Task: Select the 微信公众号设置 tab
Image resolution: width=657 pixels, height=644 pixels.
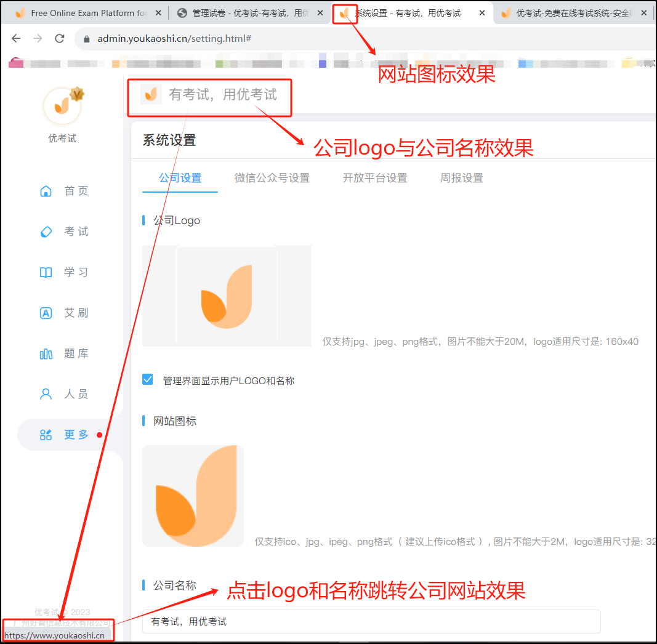Action: pyautogui.click(x=272, y=178)
